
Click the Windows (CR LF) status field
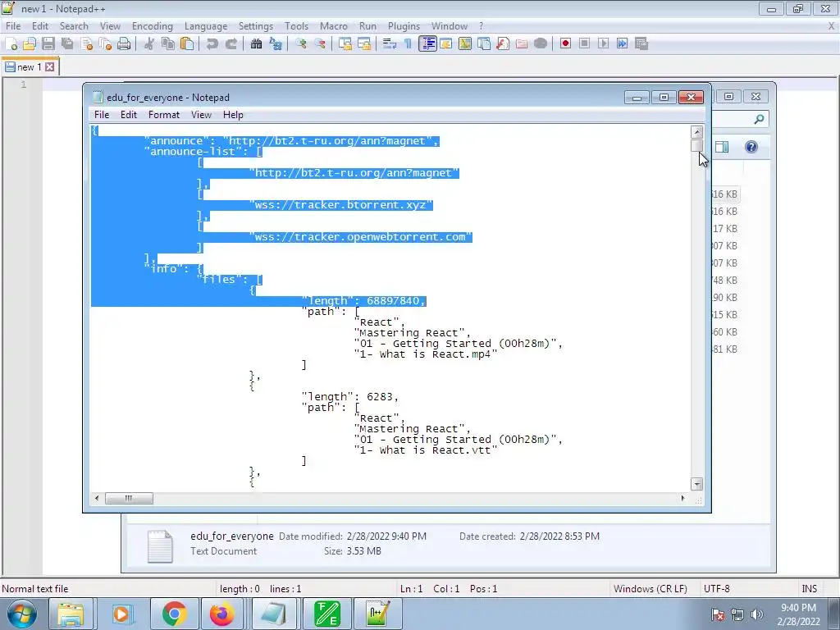point(650,589)
